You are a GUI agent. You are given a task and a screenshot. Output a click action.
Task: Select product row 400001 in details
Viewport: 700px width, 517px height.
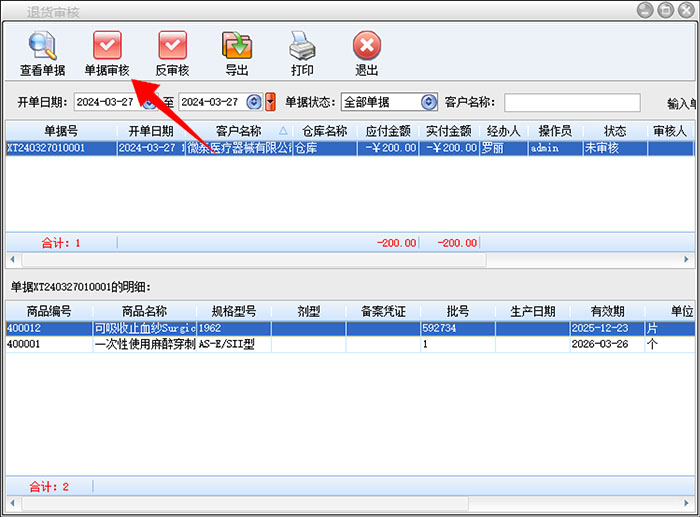(x=48, y=344)
